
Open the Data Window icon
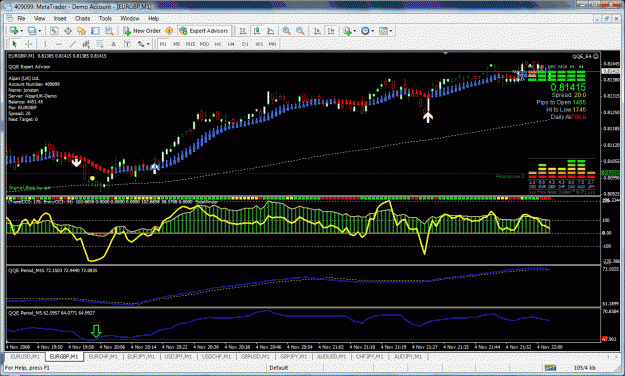[x=68, y=31]
